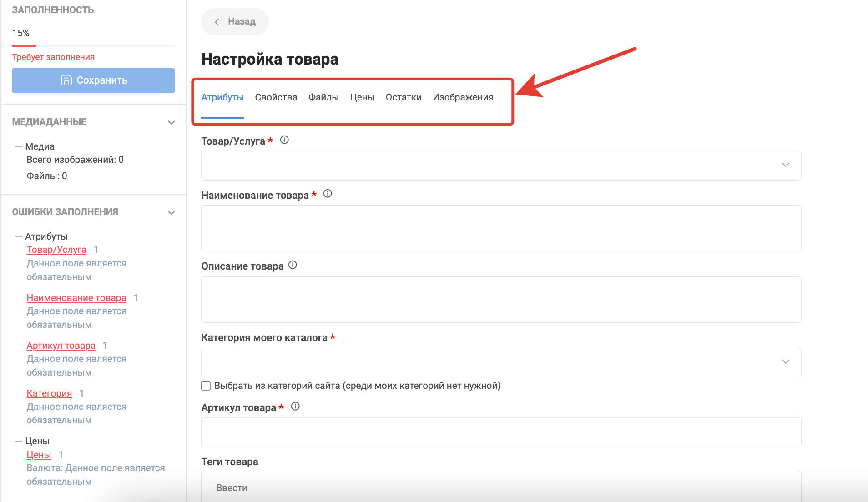Screen dimensions: 868x502
Task: Switch to the Свойства tab
Action: tap(276, 97)
